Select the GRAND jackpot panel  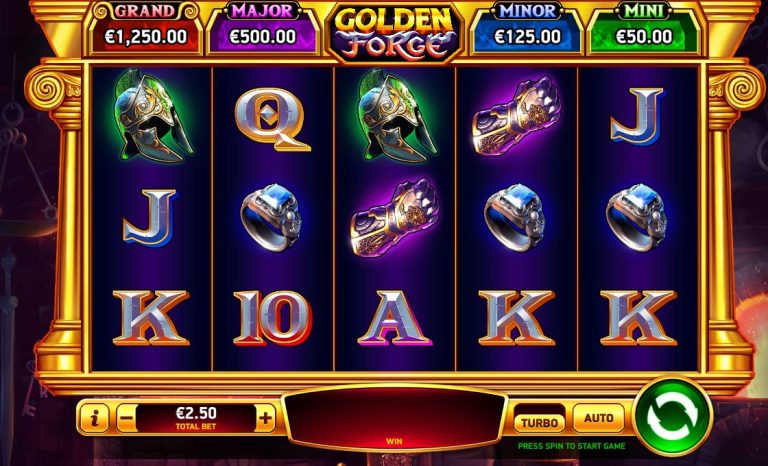coord(145,28)
